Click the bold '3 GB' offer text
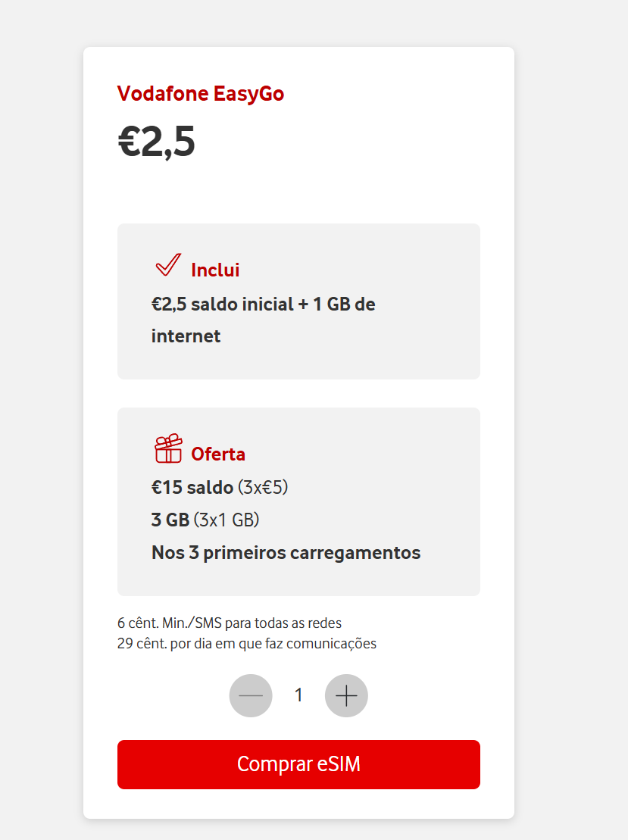The width and height of the screenshot is (628, 840). tap(170, 520)
